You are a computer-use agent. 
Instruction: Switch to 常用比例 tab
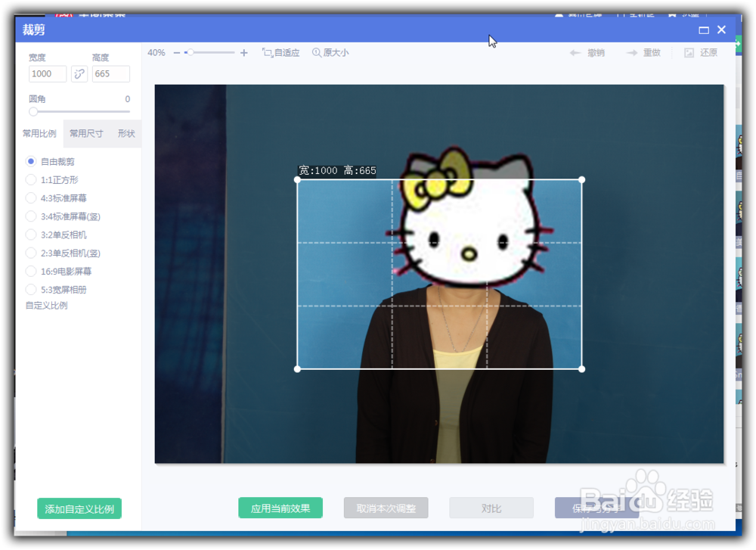pyautogui.click(x=39, y=134)
